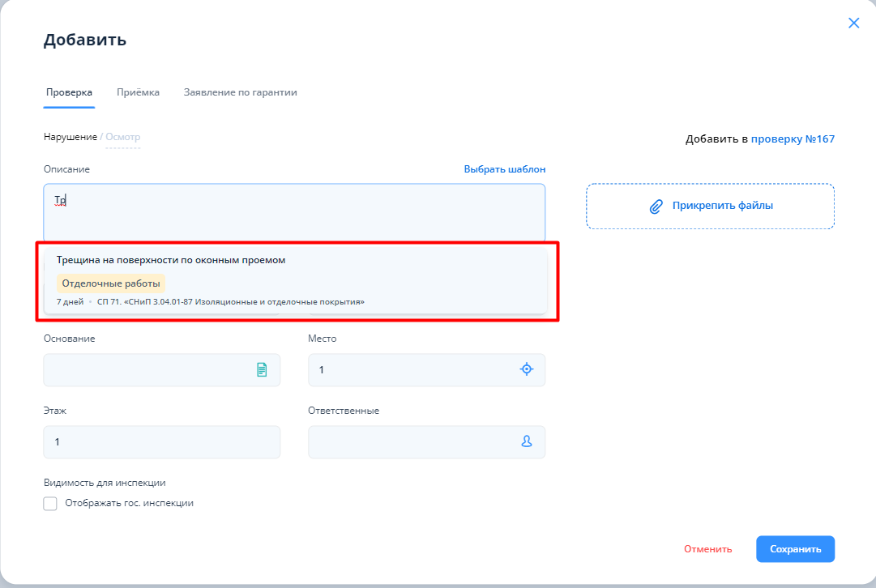
Task: Open the Заявление по гарантии tab
Action: (x=240, y=92)
